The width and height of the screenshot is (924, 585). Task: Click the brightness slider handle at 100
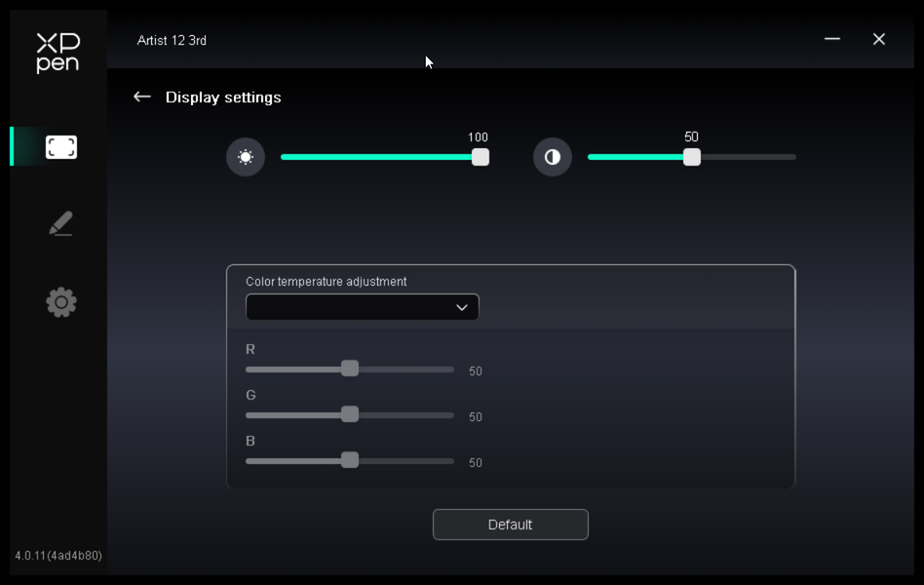coord(481,157)
